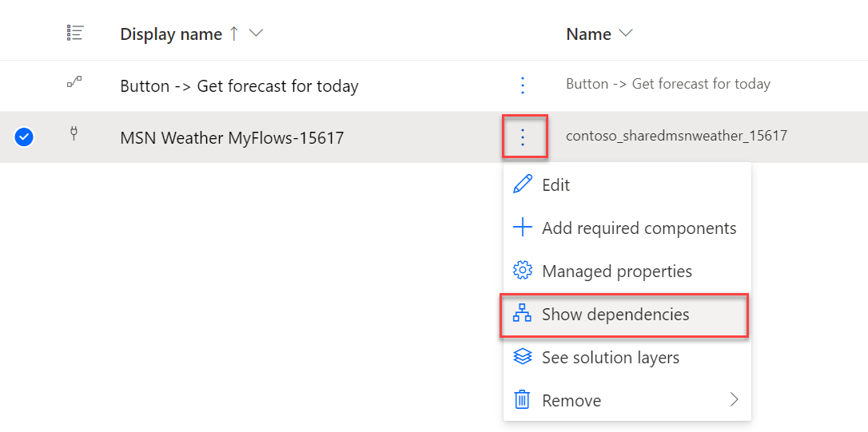Select Add required components menu item
This screenshot has height=432, width=868.
click(x=627, y=228)
